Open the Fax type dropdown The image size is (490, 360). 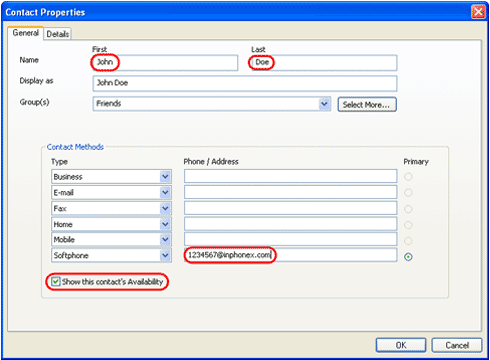point(165,208)
